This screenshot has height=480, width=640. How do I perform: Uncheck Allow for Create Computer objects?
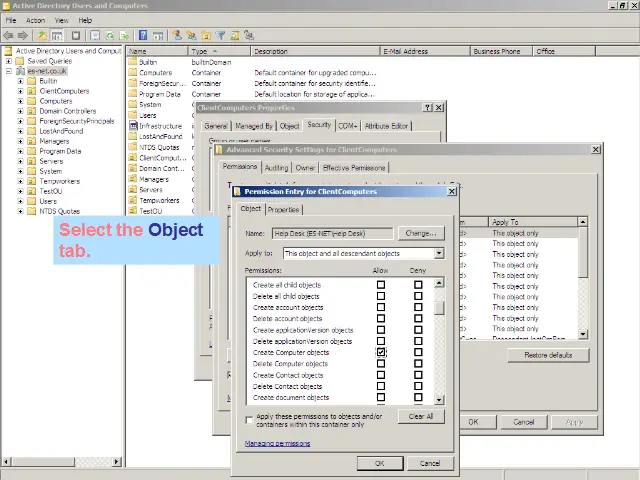pos(381,352)
